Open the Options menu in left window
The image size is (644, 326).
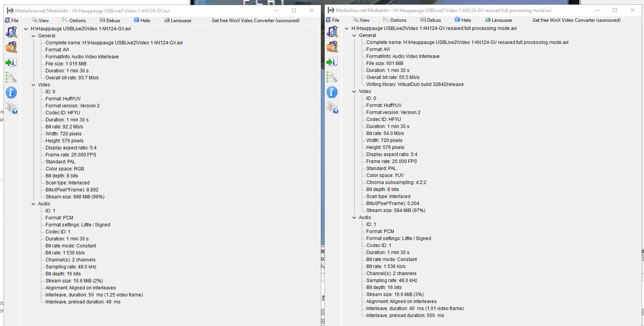(74, 20)
